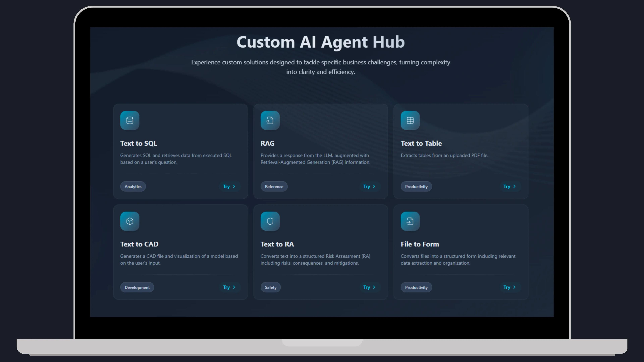This screenshot has height=362, width=644.
Task: Click the file export icon on File to Form
Action: 410,221
